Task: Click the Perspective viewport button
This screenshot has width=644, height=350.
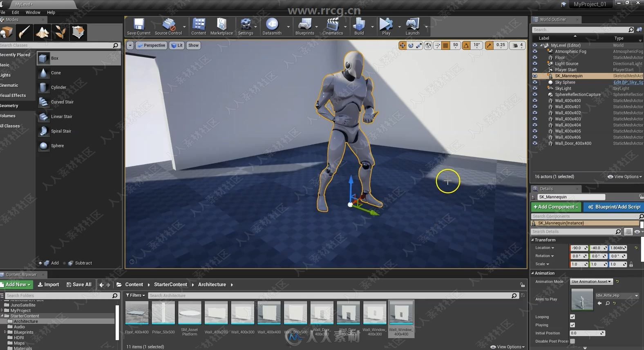Action: point(151,45)
